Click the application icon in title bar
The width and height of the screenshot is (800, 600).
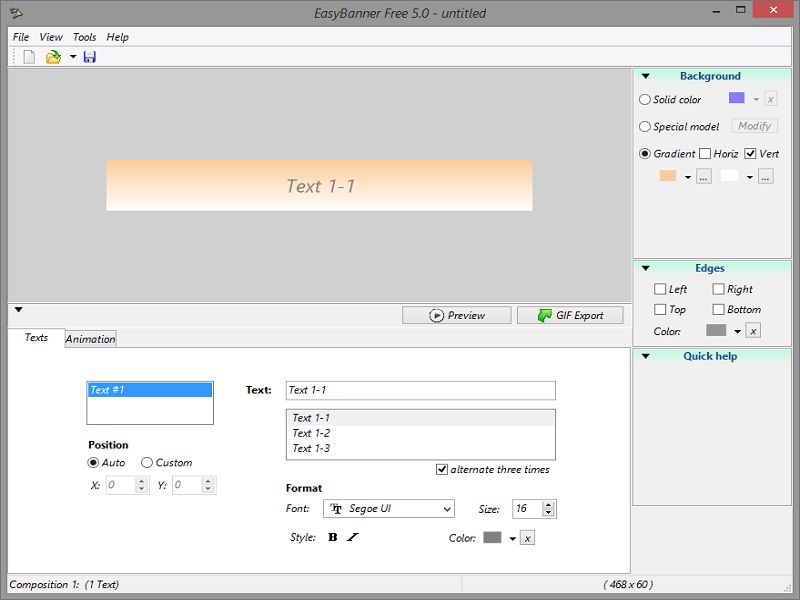[16, 12]
